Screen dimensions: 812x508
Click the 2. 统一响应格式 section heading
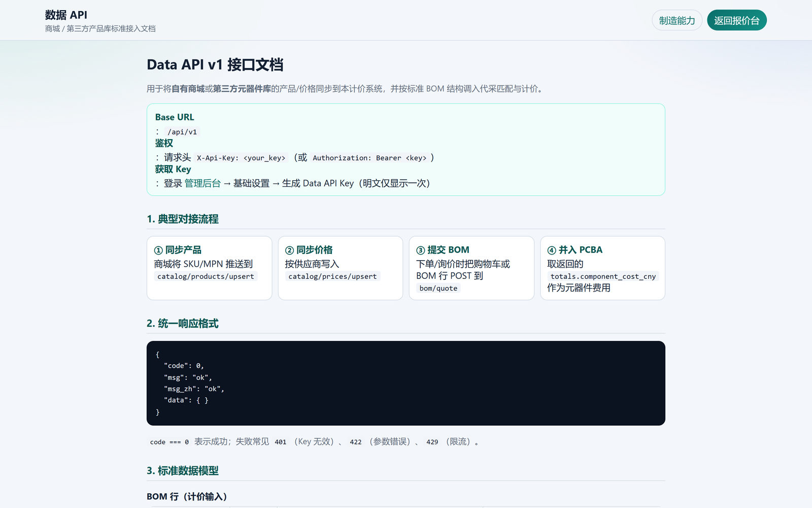click(x=183, y=324)
